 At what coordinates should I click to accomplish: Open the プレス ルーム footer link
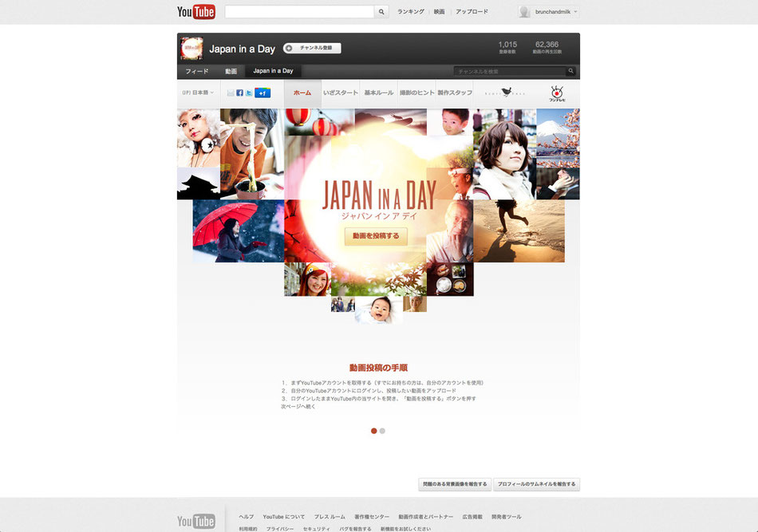click(x=330, y=517)
